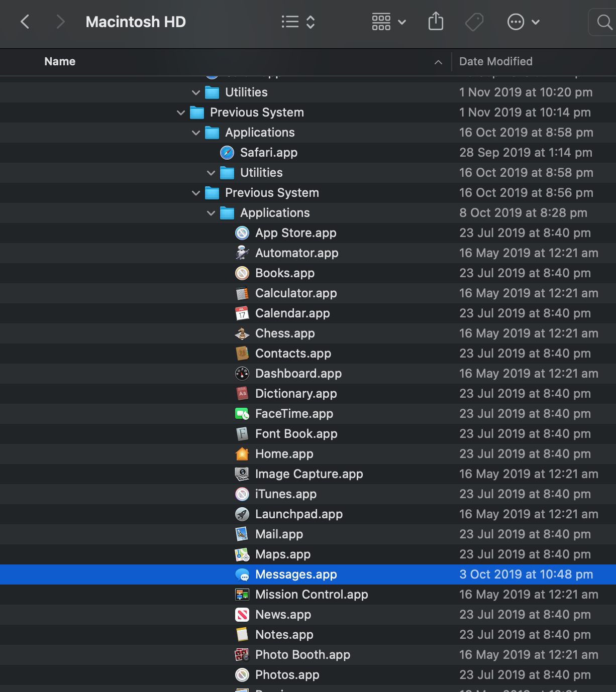Toggle the sort order arrow in Name header
616x692 pixels.
click(x=438, y=62)
